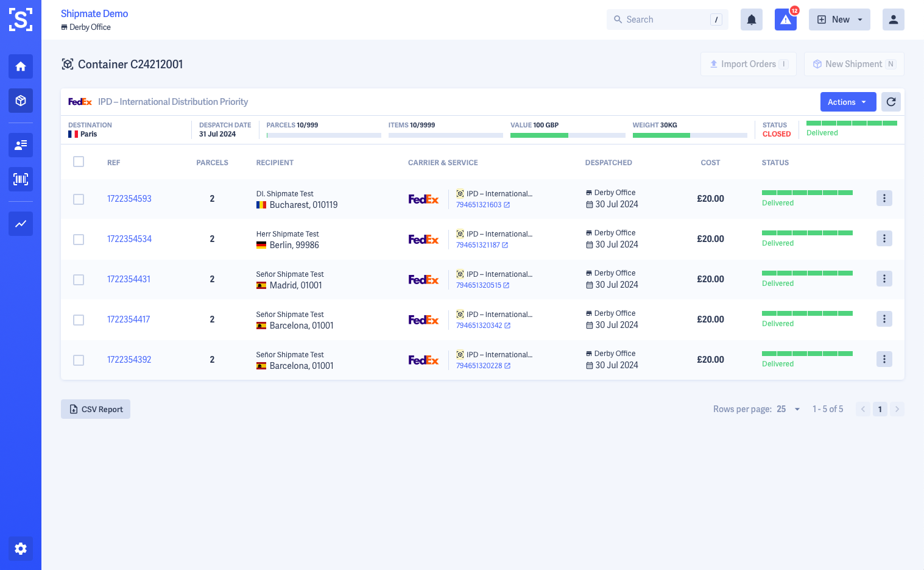Open the Contacts address book sidebar icon
Screen dimensions: 924x570
[21, 145]
